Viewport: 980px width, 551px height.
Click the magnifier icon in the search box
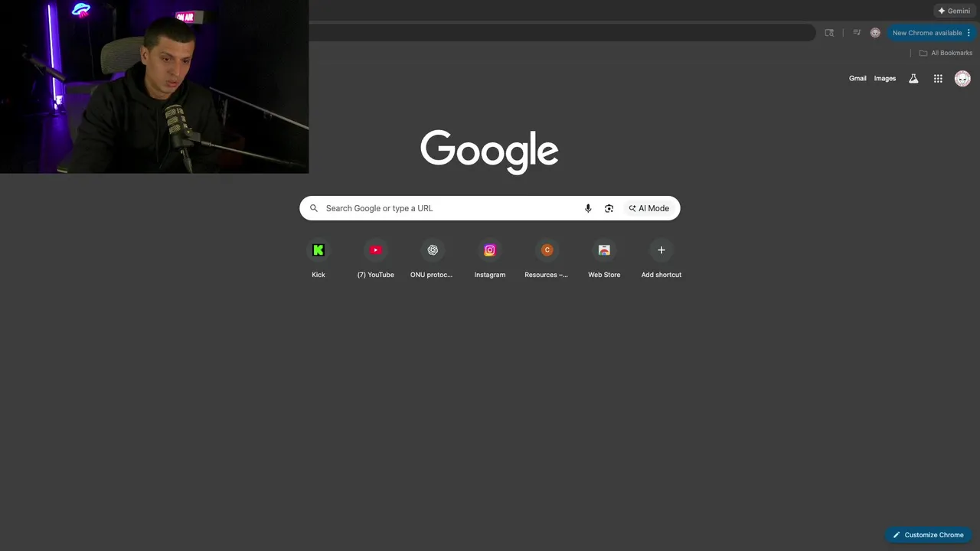(314, 208)
